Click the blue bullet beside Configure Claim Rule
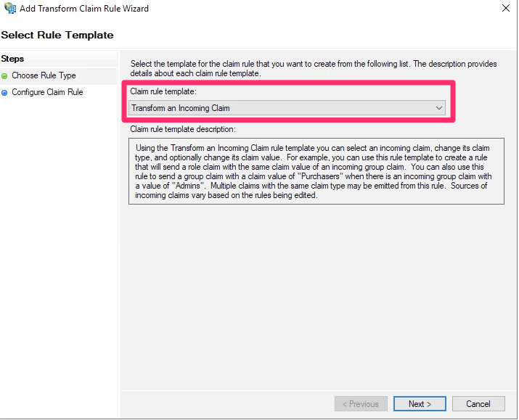The image size is (519, 420). [5, 93]
